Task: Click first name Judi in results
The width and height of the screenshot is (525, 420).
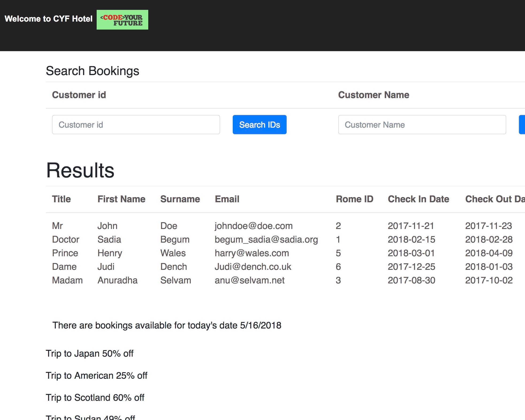Action: (x=106, y=267)
